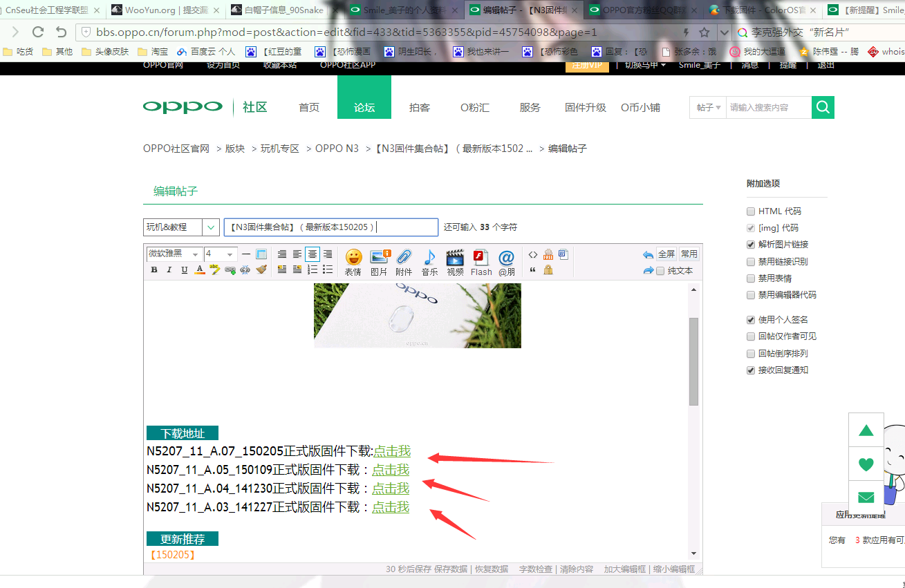Image resolution: width=905 pixels, height=588 pixels.
Task: Add an attachment with 附件
Action: (x=404, y=263)
